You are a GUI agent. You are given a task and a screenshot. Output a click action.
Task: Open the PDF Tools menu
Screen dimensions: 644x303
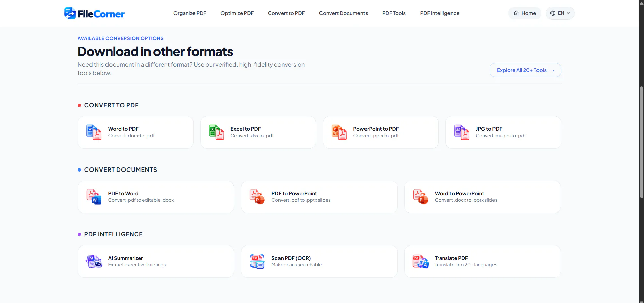click(394, 13)
